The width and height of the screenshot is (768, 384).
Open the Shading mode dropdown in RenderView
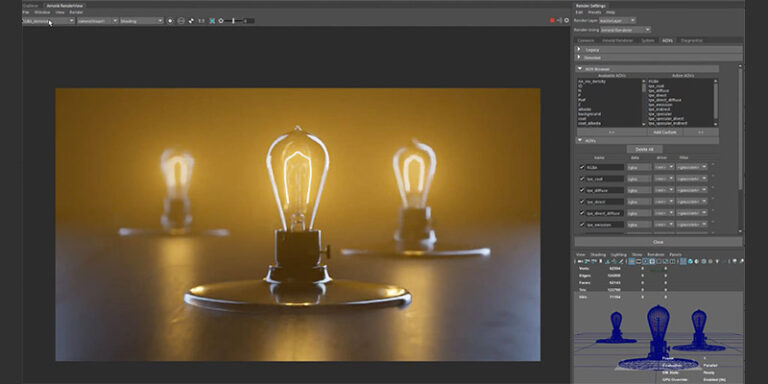(x=142, y=21)
